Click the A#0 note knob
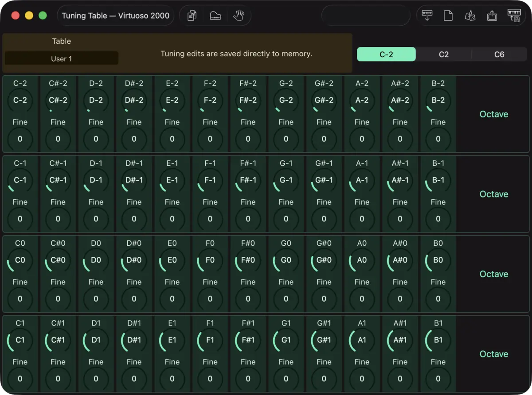Image resolution: width=532 pixels, height=395 pixels. (x=400, y=260)
